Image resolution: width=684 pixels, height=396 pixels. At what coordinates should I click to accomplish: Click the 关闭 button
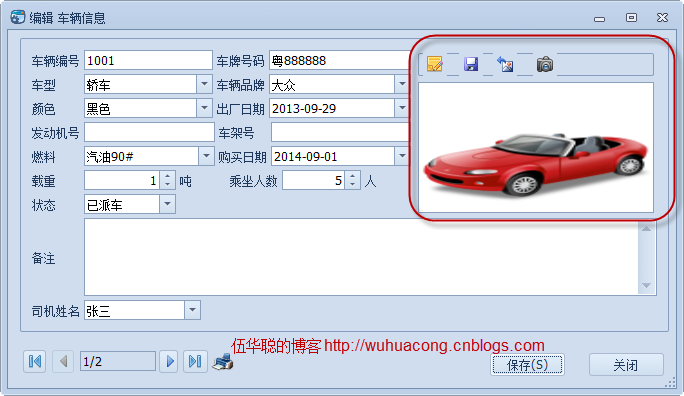point(626,365)
